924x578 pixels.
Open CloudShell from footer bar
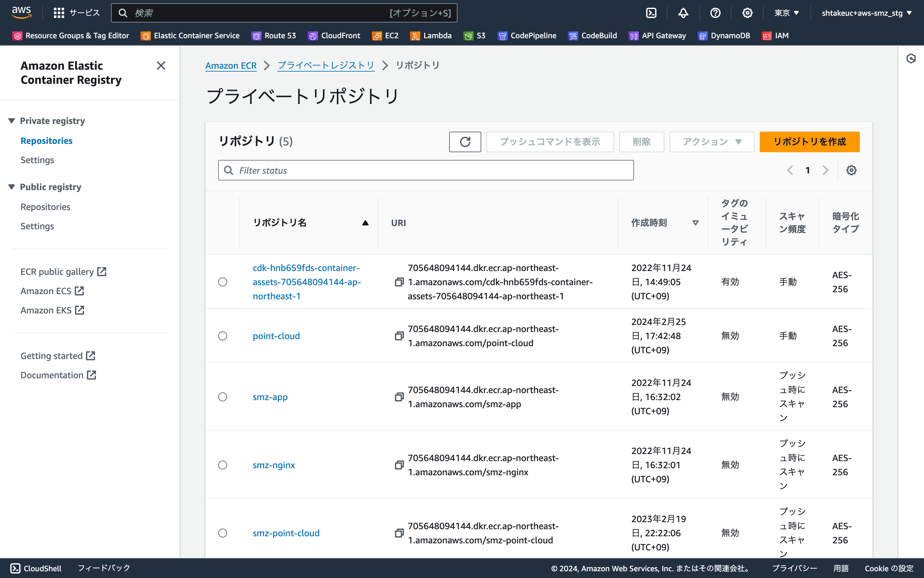[x=36, y=568]
